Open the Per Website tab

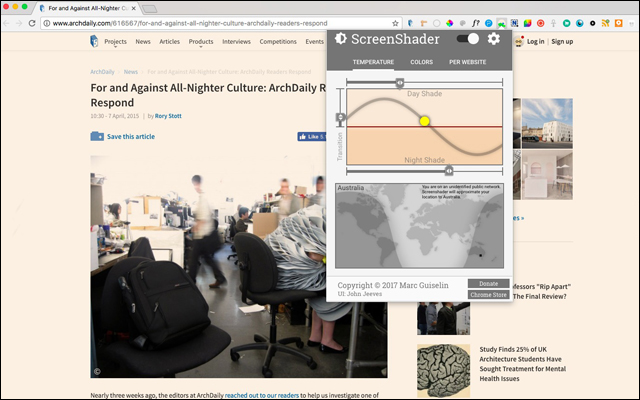tap(467, 62)
